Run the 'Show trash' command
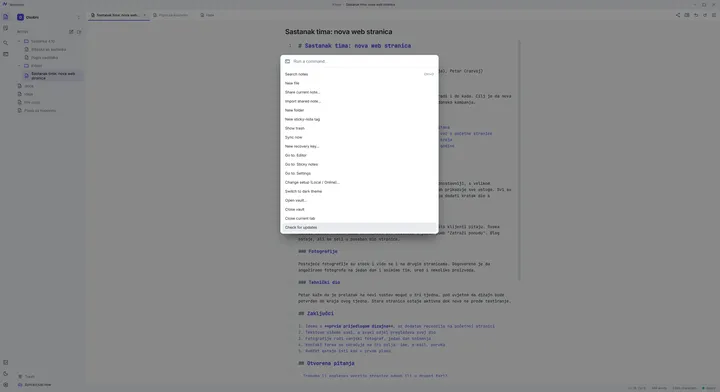Image resolution: width=720 pixels, height=392 pixels. 359,128
